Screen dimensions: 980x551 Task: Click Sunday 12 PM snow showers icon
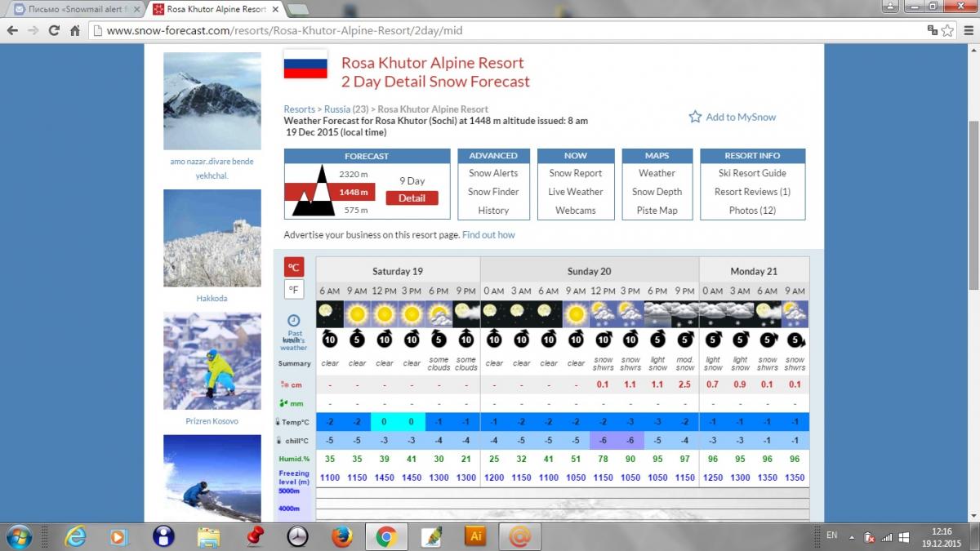[x=603, y=314]
